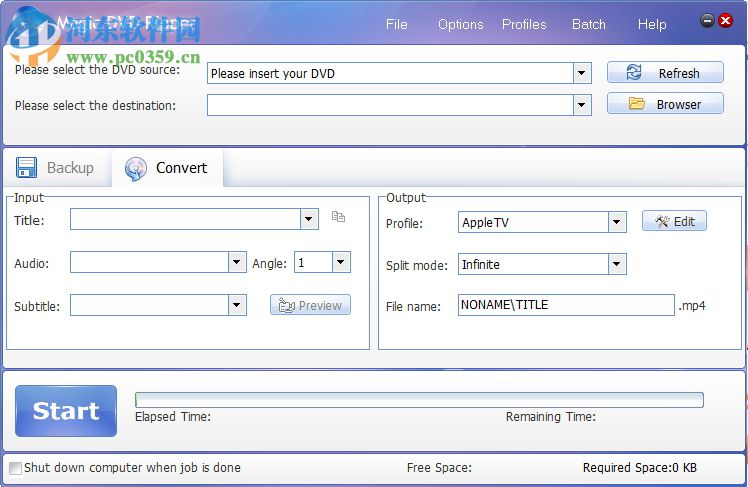Expand the Audio dropdown
This screenshot has height=487, width=748.
point(237,262)
